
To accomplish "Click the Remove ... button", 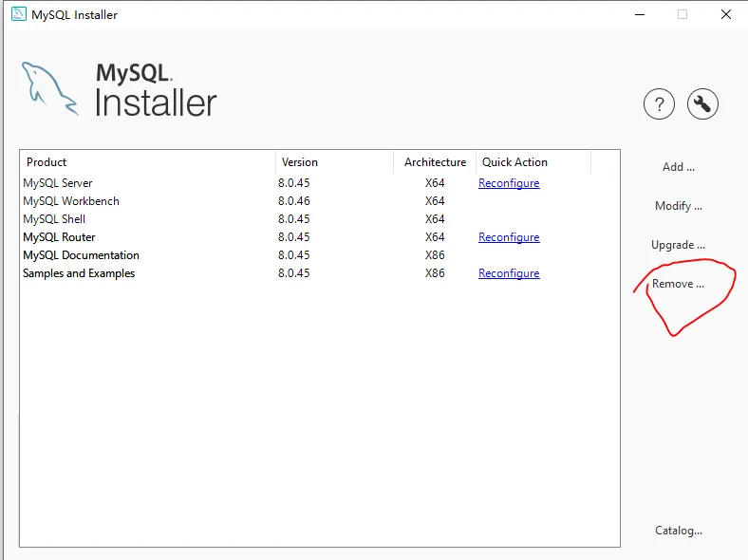I will (678, 284).
